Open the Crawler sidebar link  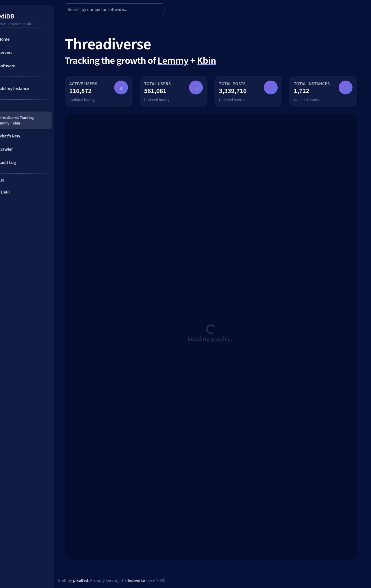(x=6, y=149)
